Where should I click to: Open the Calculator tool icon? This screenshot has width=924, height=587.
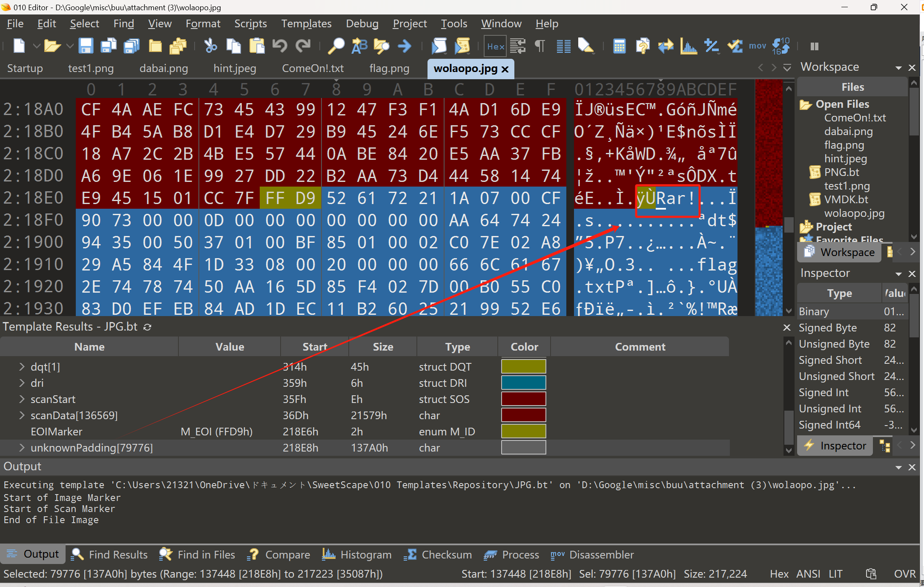619,46
